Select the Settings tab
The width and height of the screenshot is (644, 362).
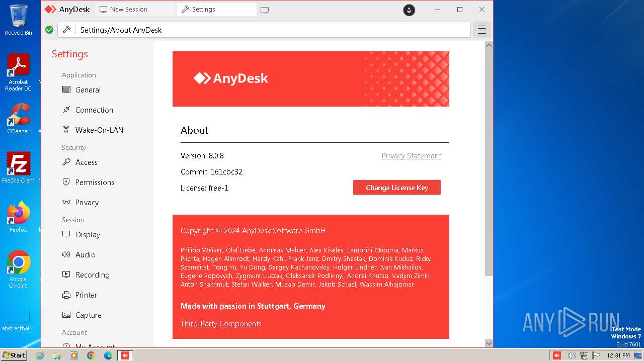pos(217,10)
